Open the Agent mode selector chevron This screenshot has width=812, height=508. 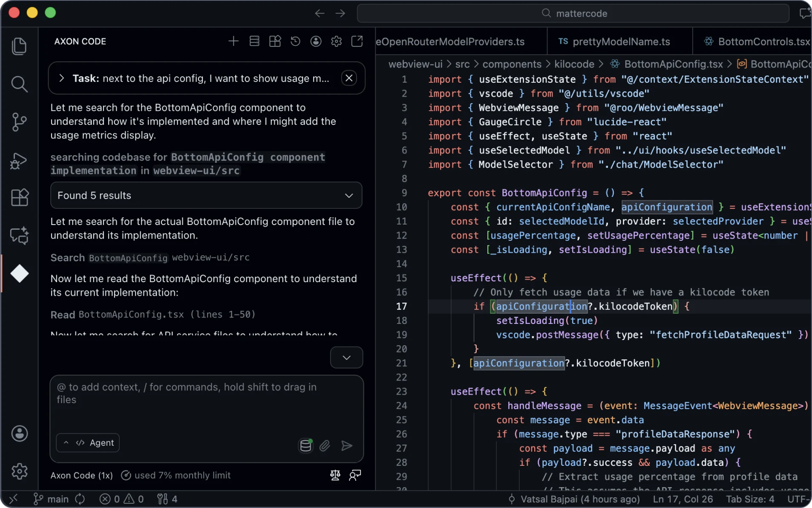[x=66, y=442]
